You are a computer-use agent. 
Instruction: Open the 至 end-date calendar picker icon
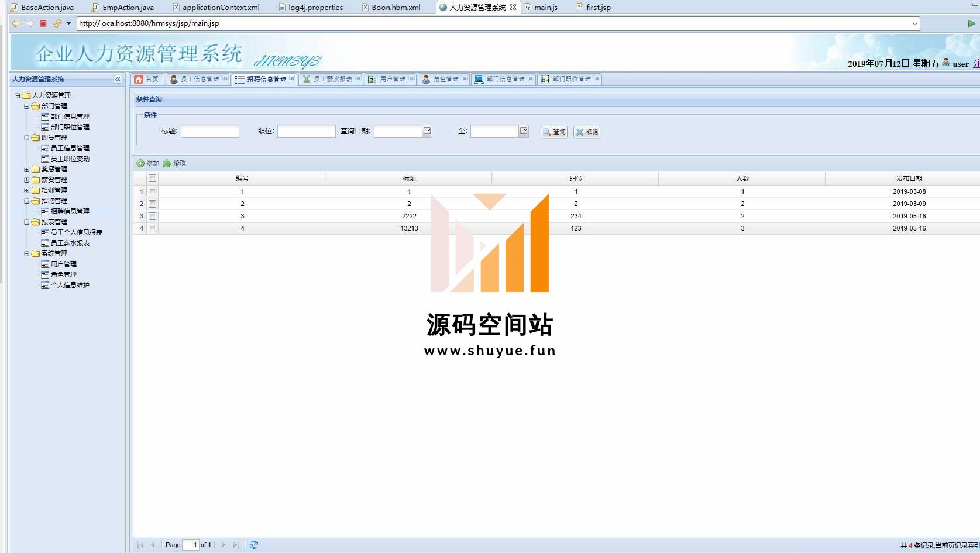tap(524, 131)
